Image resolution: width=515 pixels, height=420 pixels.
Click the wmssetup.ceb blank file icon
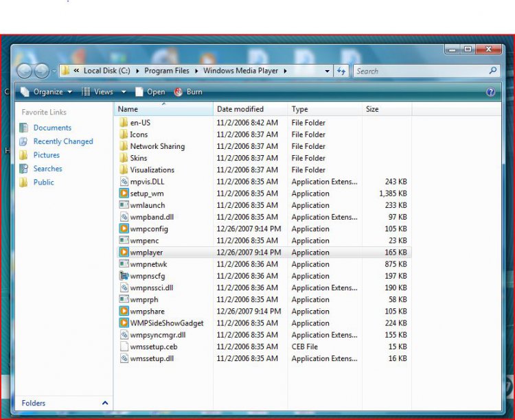click(124, 347)
